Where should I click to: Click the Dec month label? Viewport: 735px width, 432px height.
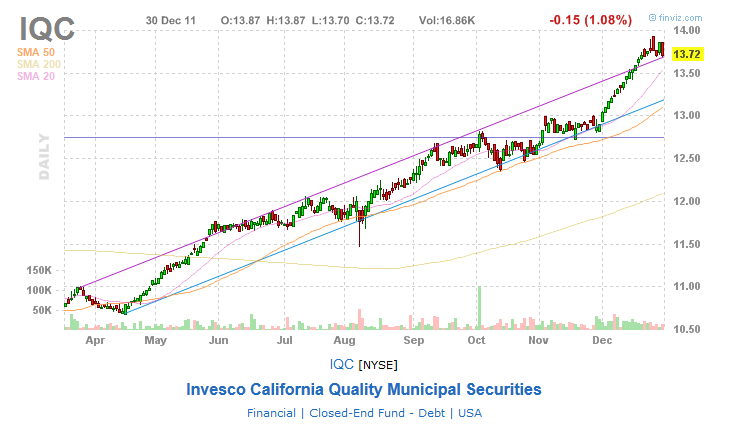click(602, 341)
